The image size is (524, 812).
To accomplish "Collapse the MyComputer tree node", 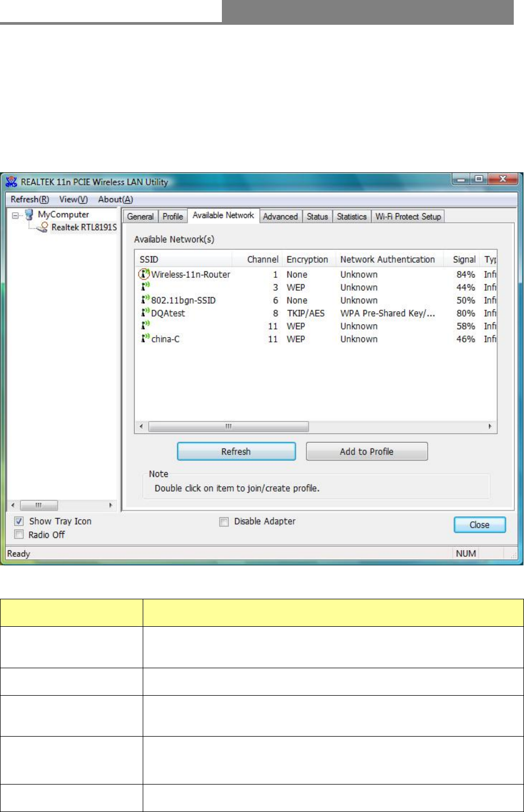I will point(16,215).
